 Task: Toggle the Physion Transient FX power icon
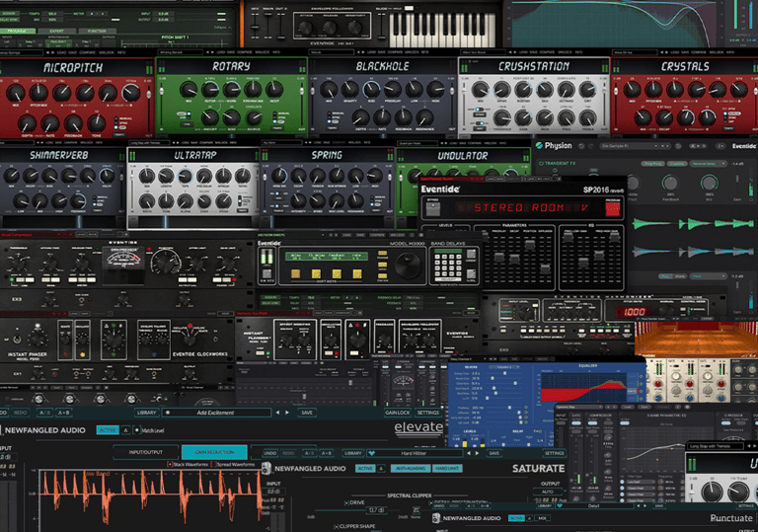[541, 164]
